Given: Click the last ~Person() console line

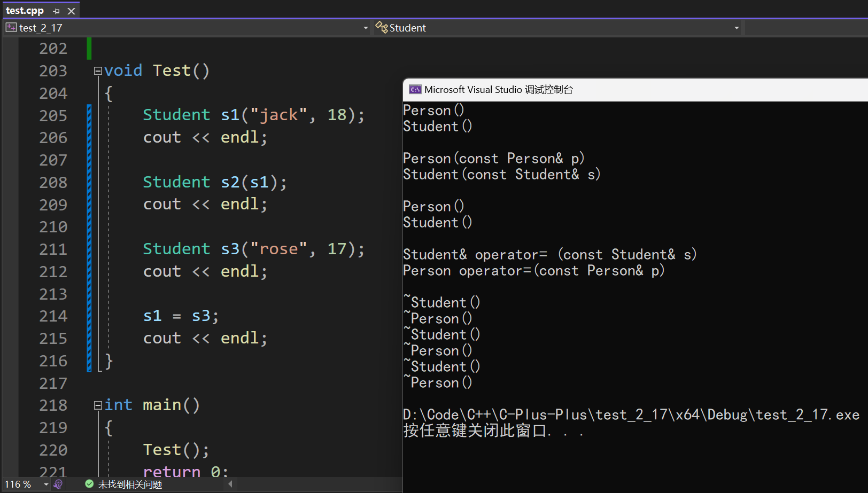Looking at the screenshot, I should click(x=438, y=382).
